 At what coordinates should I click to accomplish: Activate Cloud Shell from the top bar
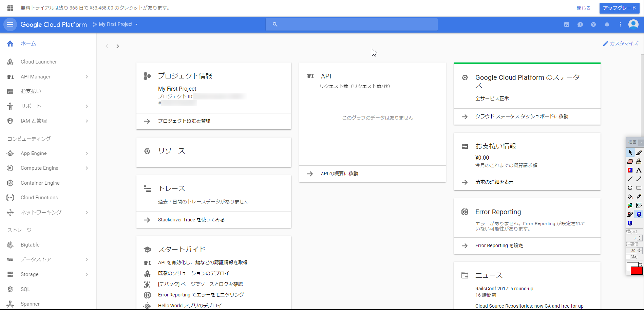click(x=567, y=24)
